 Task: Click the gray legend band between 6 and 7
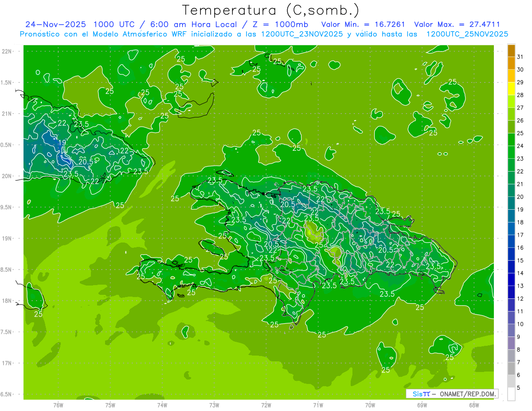pos(511,368)
